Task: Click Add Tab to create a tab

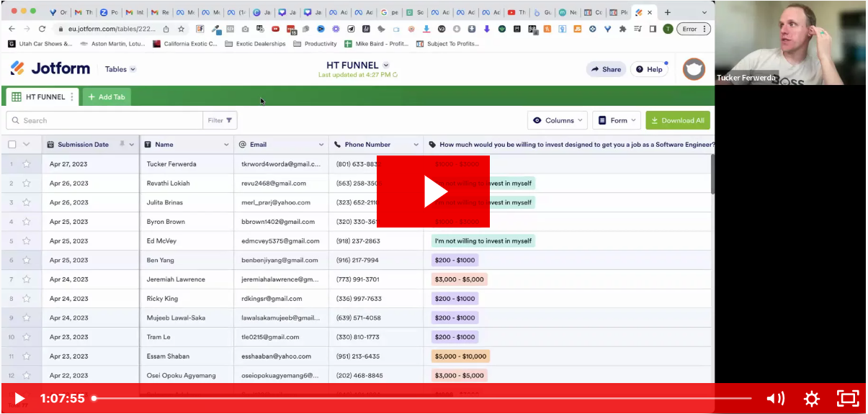Action: [x=107, y=97]
